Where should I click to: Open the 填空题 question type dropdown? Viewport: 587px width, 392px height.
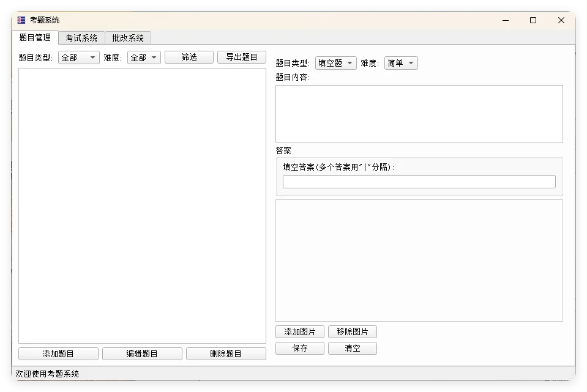[335, 62]
